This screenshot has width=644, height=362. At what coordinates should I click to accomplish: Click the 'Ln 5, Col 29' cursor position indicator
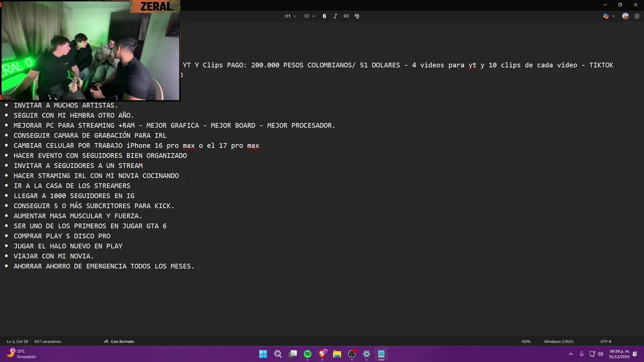click(18, 341)
